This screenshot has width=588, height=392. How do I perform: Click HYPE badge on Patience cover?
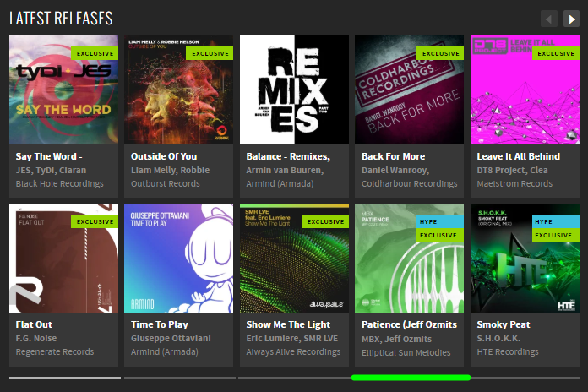(x=440, y=221)
